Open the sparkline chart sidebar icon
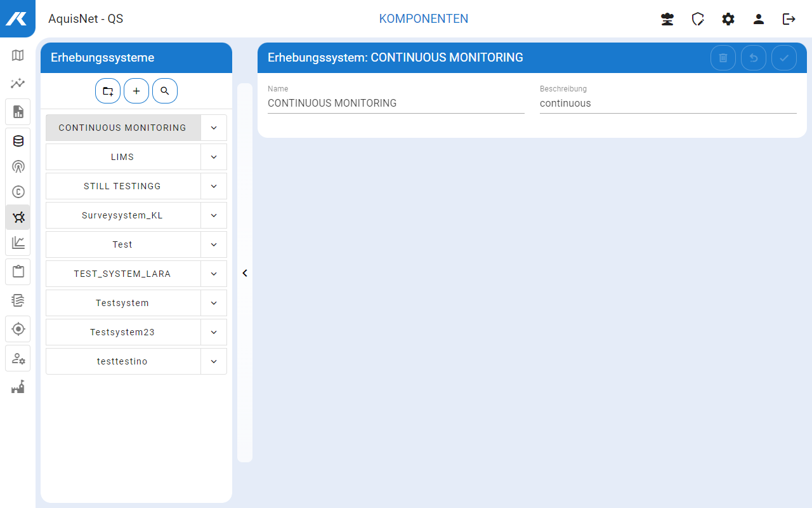The image size is (812, 508). point(18,83)
